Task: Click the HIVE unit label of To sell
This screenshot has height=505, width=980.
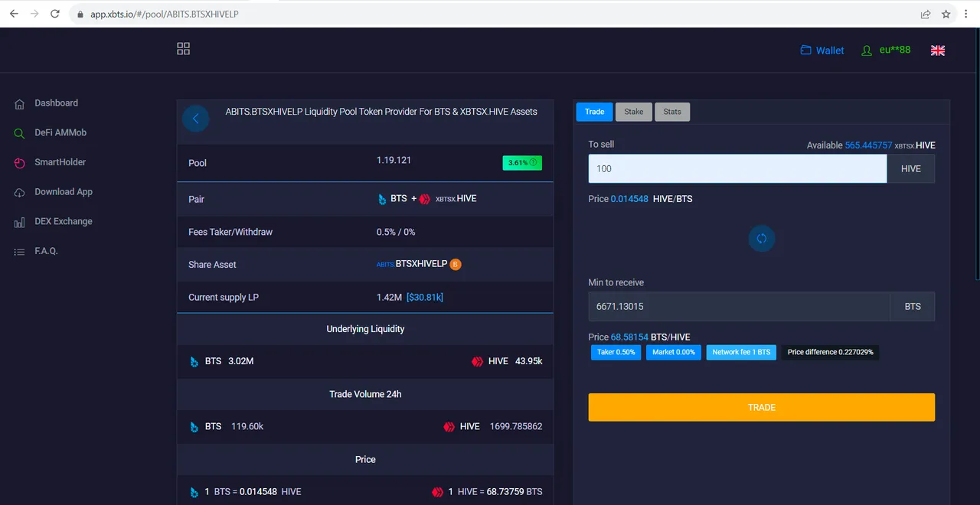Action: [x=911, y=169]
